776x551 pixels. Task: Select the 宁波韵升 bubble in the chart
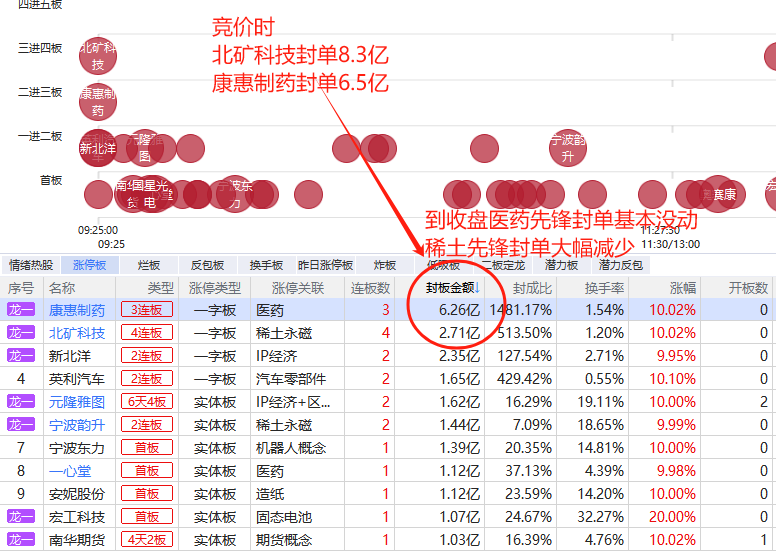568,148
